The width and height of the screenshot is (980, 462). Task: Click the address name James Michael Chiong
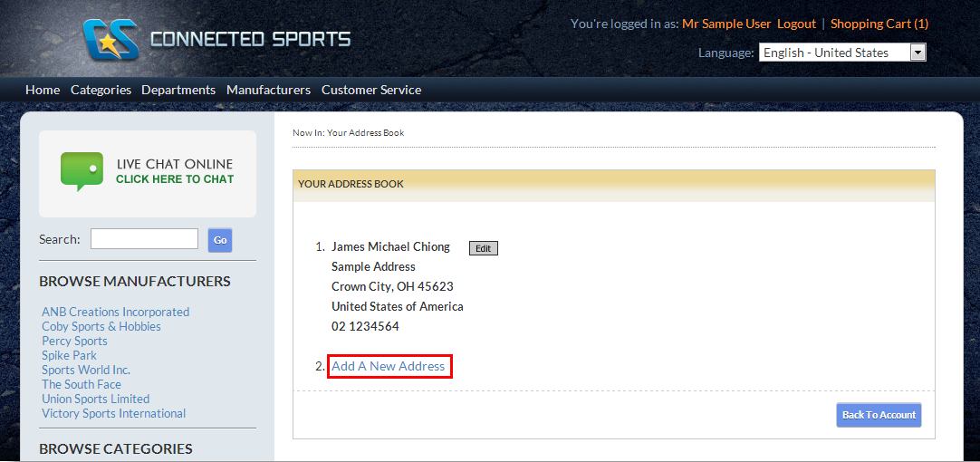pyautogui.click(x=390, y=246)
